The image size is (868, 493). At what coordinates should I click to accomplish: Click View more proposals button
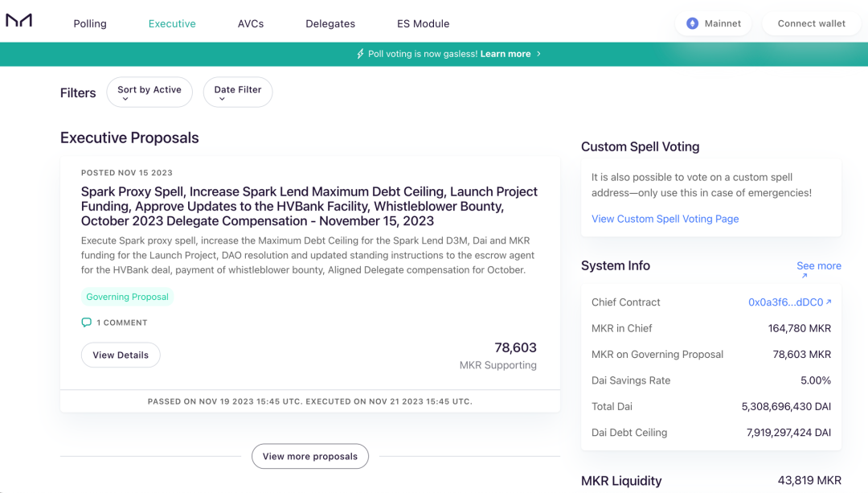click(x=310, y=457)
